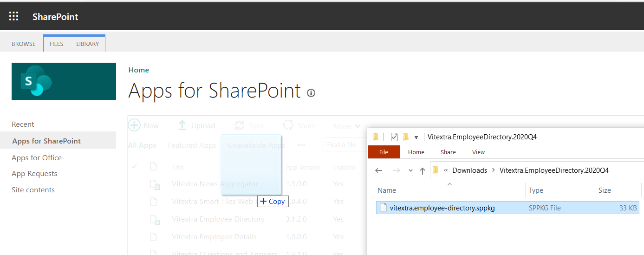Click the Upload arrow icon
This screenshot has width=644, height=255.
point(182,125)
